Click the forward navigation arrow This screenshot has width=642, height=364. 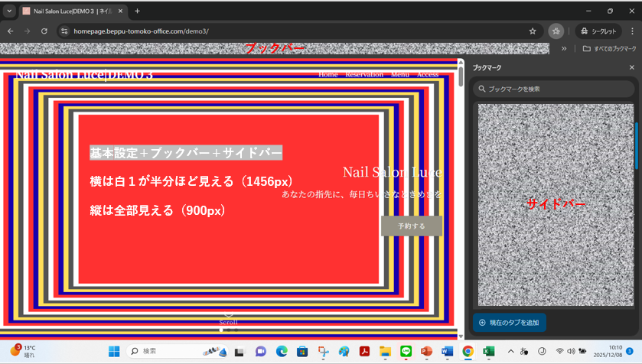[27, 31]
